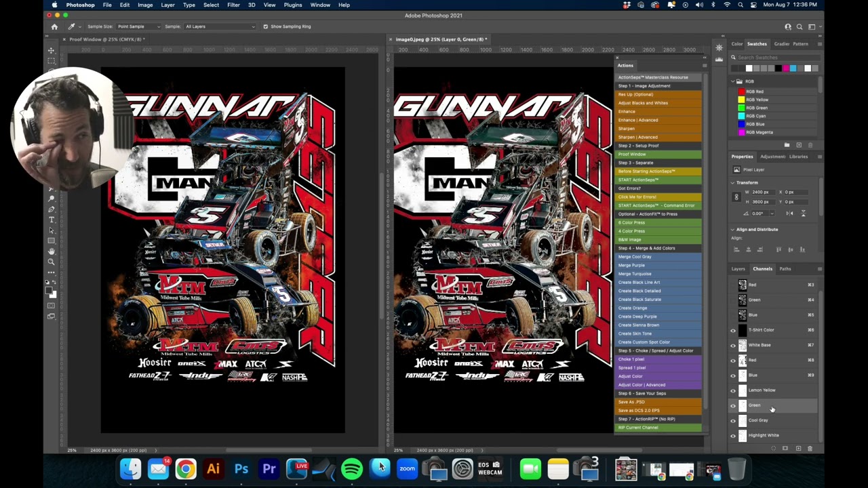This screenshot has height=488, width=868.
Task: Create new swatch group folder icon
Action: pos(787,145)
